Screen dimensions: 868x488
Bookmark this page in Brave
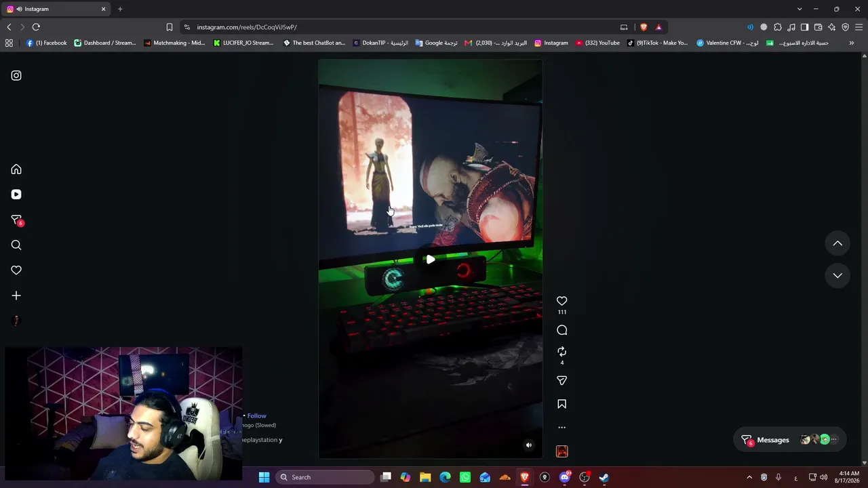pos(170,27)
